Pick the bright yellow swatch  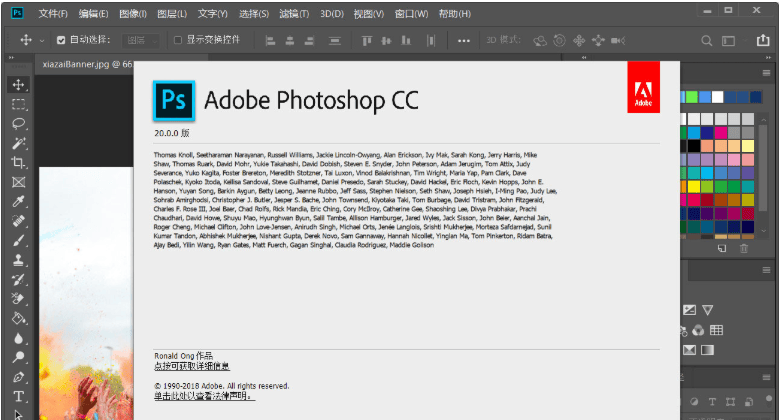pos(693,187)
